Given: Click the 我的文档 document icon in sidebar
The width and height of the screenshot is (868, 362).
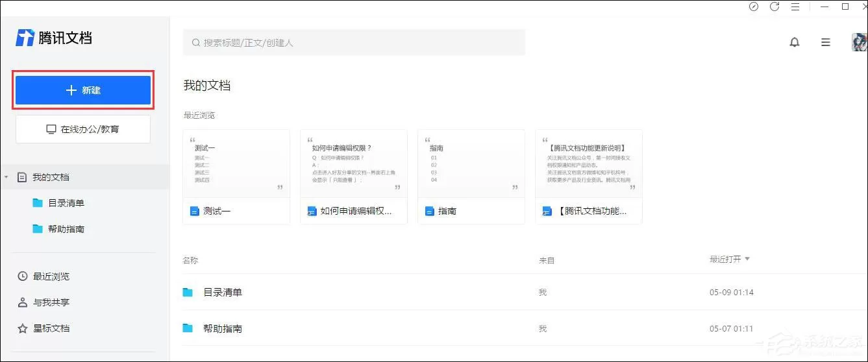Looking at the screenshot, I should (22, 177).
